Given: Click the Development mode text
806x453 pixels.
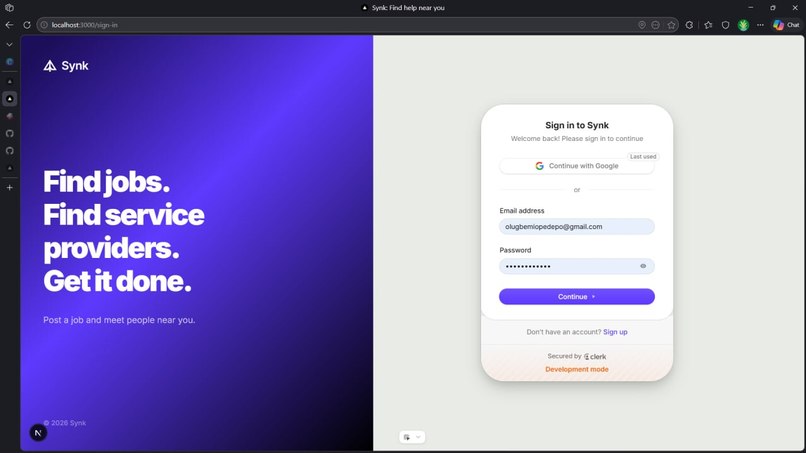Looking at the screenshot, I should coord(577,369).
